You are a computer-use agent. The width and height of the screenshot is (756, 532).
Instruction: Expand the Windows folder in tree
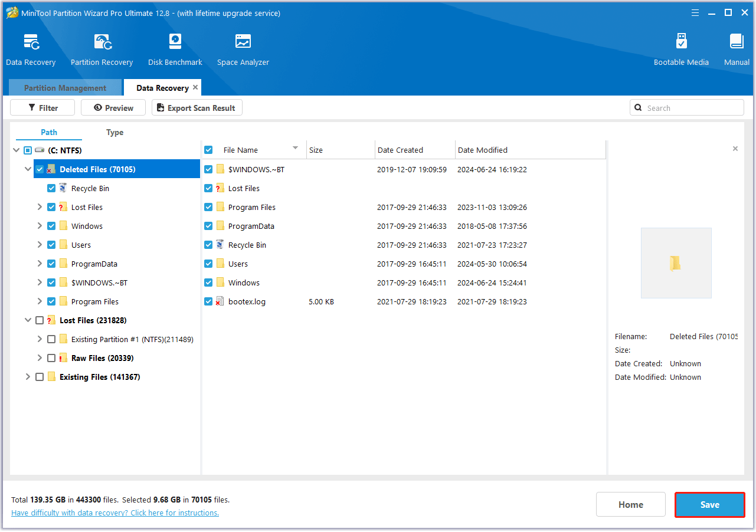point(40,226)
